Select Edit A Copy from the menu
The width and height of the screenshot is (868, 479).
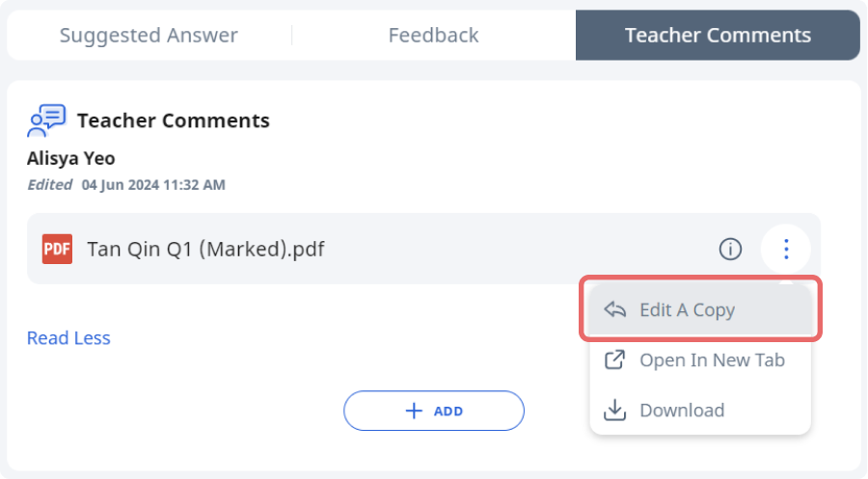[x=700, y=309]
